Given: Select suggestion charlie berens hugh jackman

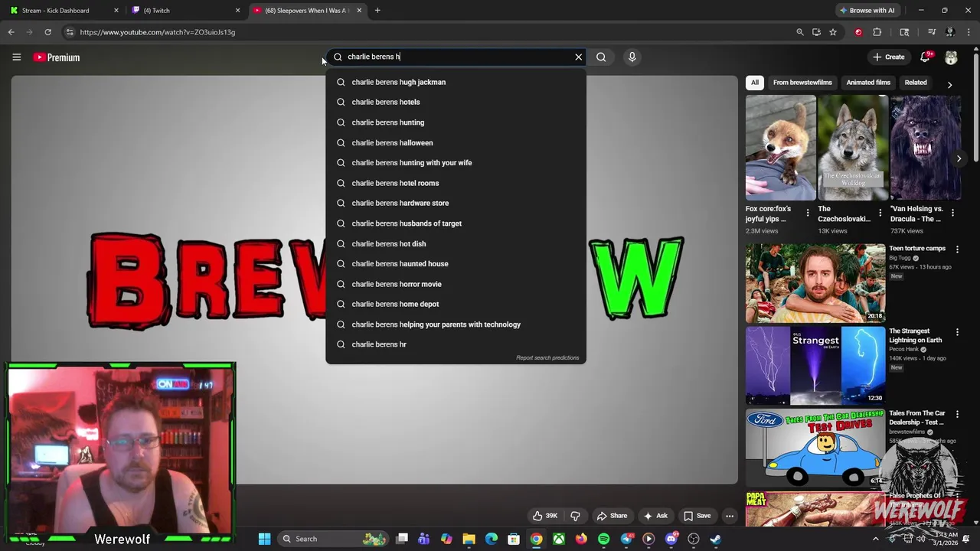Looking at the screenshot, I should pos(456,82).
